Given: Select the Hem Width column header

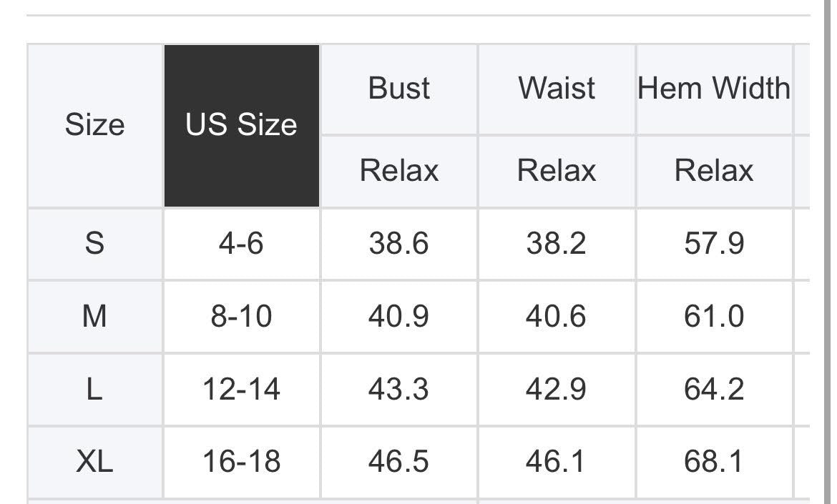Looking at the screenshot, I should pos(714,89).
